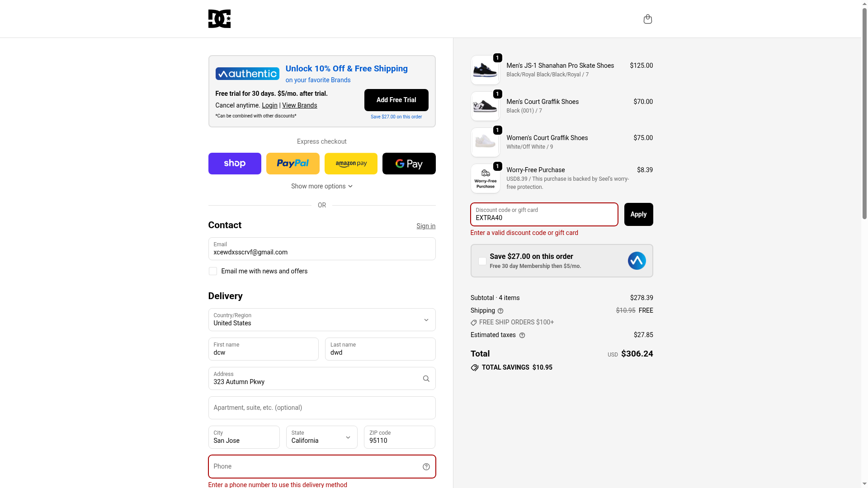Click the DC Shoes logo

(x=219, y=19)
